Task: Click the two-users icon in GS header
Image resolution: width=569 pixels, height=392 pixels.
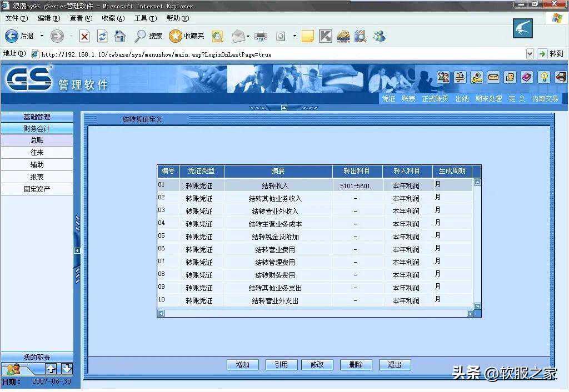Action: click(443, 77)
